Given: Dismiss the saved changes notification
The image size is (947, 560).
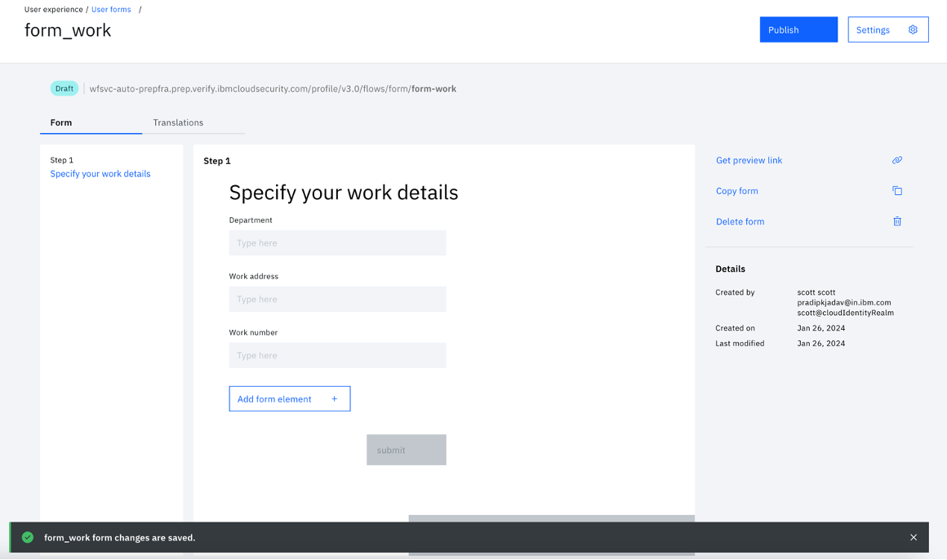Looking at the screenshot, I should tap(914, 538).
